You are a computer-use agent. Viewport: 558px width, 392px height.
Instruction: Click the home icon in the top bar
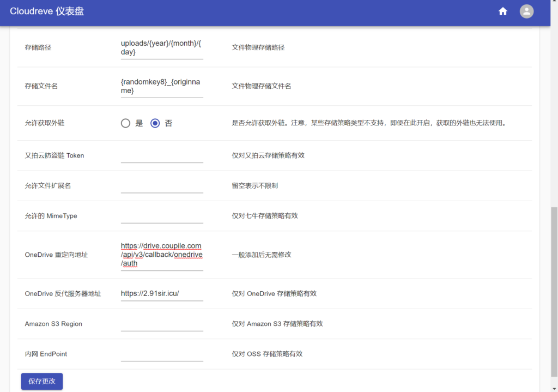point(502,11)
